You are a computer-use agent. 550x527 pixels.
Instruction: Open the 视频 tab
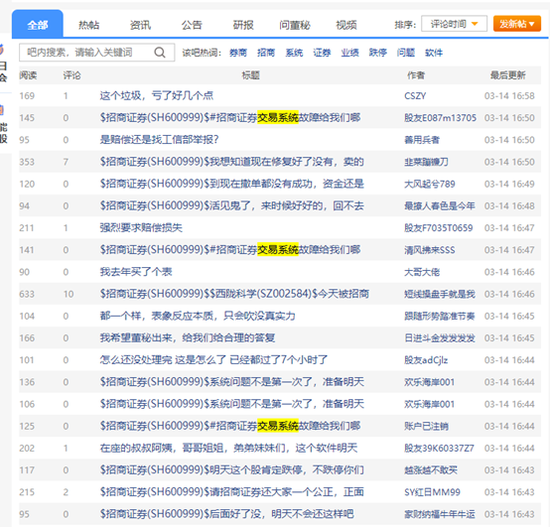[346, 25]
